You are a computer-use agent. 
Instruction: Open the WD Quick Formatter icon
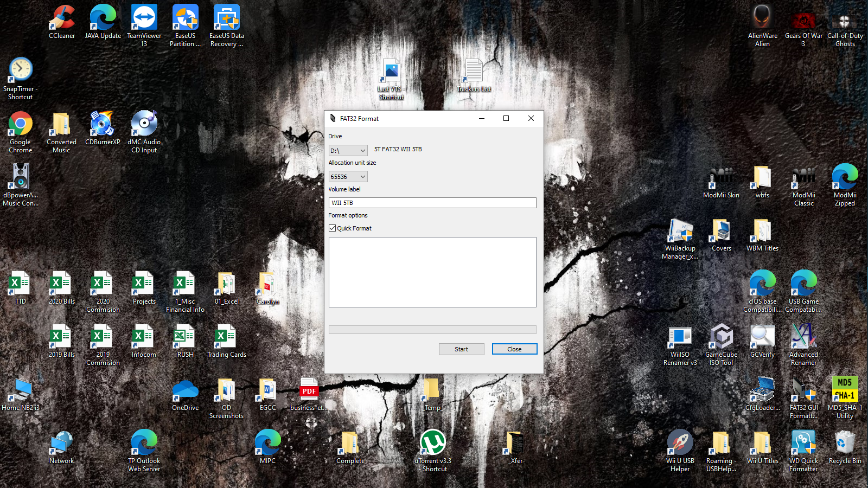804,442
